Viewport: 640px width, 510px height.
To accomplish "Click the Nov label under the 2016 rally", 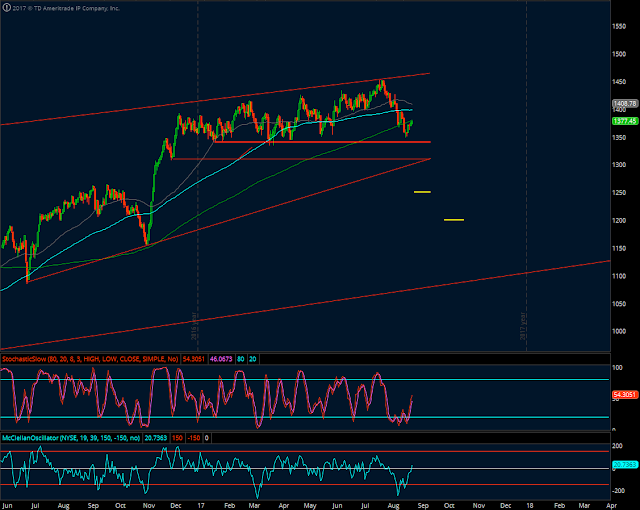I will pos(149,506).
